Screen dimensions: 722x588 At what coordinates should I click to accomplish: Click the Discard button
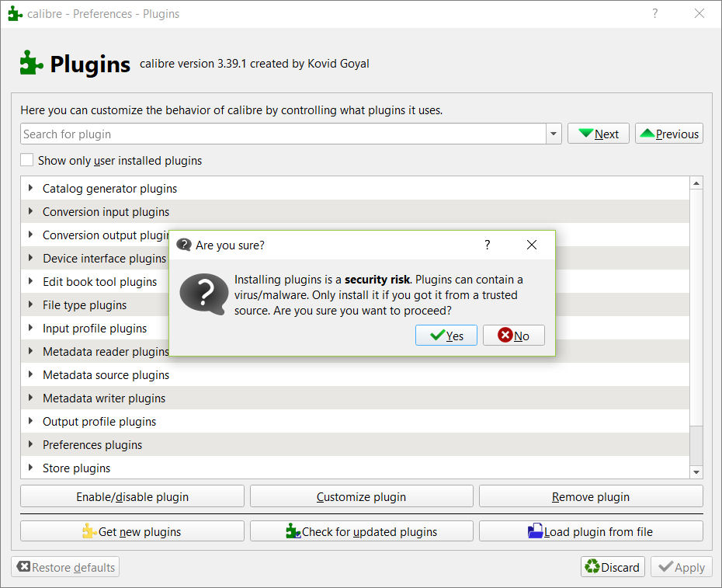pyautogui.click(x=613, y=567)
